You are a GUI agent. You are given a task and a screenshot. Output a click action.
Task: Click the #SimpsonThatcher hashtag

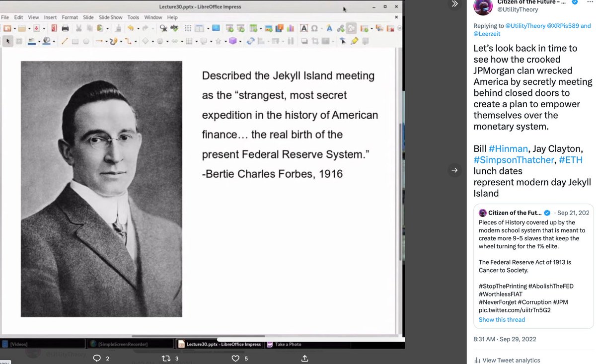point(514,160)
